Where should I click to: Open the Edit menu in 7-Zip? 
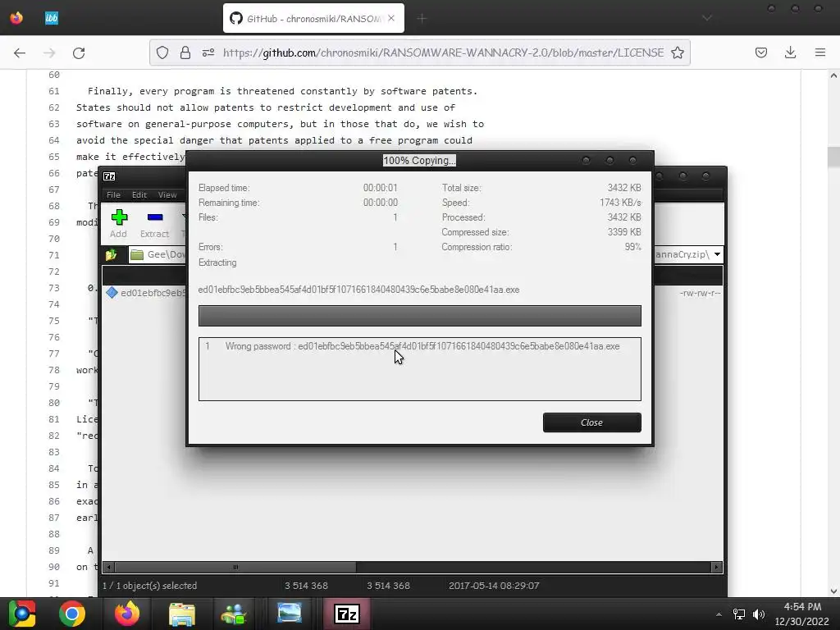click(x=139, y=195)
